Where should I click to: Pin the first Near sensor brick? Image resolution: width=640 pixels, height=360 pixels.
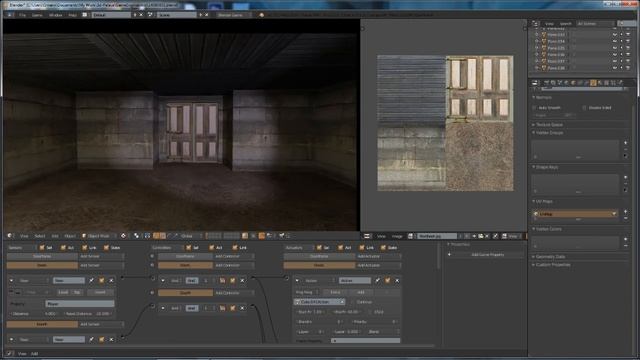tap(92, 280)
